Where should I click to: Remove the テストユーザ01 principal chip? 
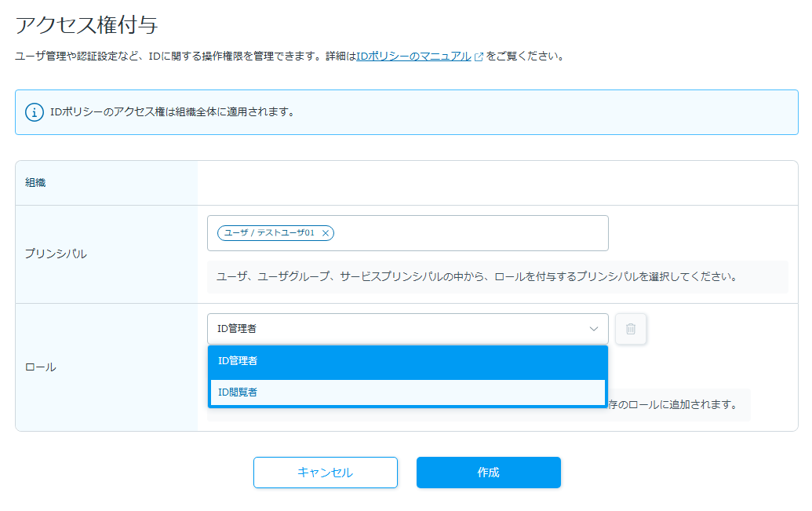[325, 233]
